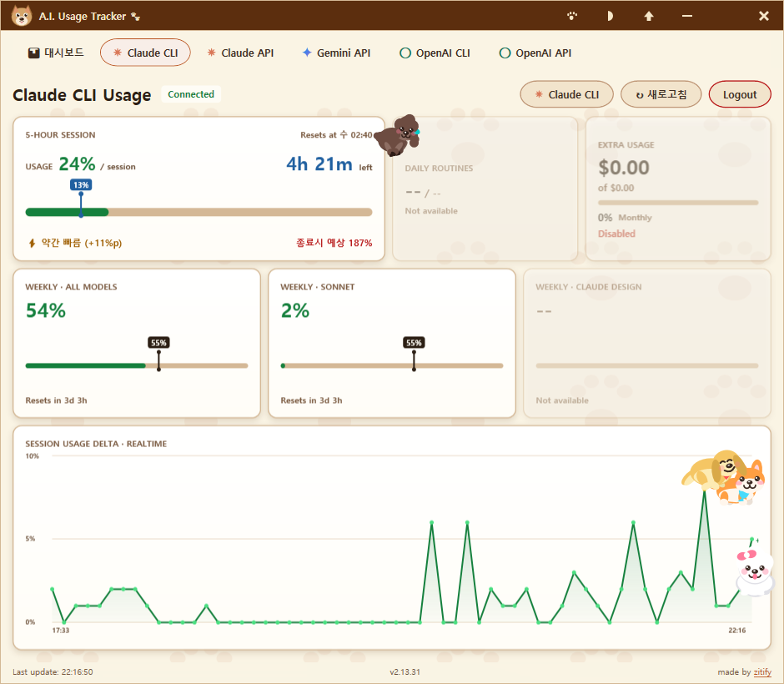Click the corgi and golden dog mascots
Screen dimensions: 784x684
click(724, 477)
